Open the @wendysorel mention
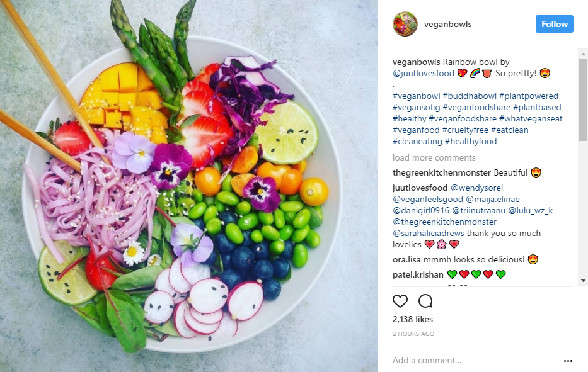 coord(476,188)
